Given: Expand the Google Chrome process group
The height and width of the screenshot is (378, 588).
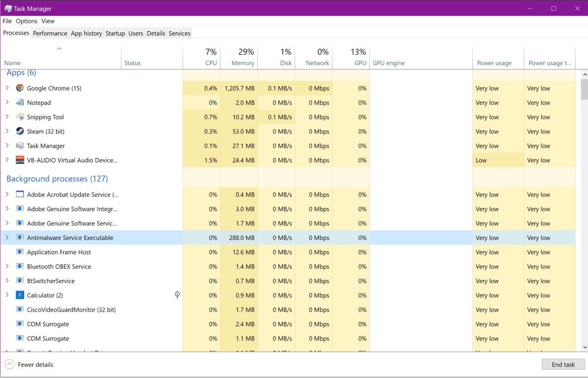Looking at the screenshot, I should pyautogui.click(x=7, y=88).
